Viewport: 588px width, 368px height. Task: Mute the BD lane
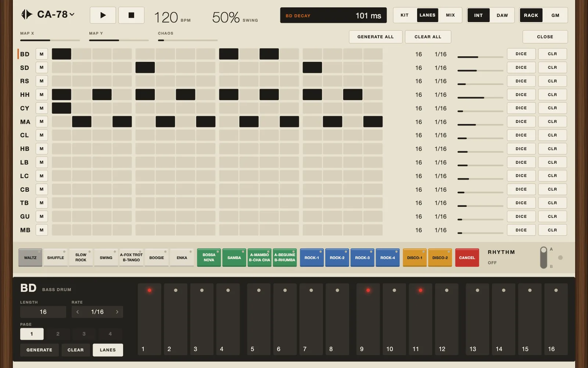click(x=42, y=54)
